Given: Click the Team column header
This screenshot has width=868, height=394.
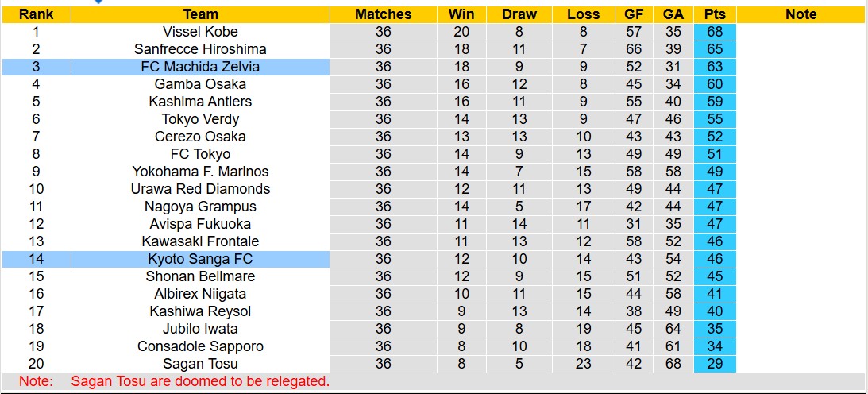Looking at the screenshot, I should coord(200,14).
